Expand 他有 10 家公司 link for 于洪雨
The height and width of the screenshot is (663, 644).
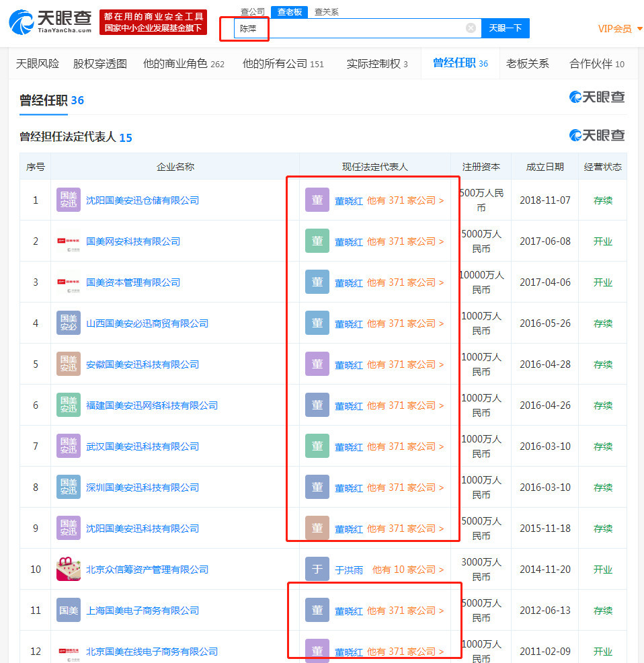tap(407, 569)
